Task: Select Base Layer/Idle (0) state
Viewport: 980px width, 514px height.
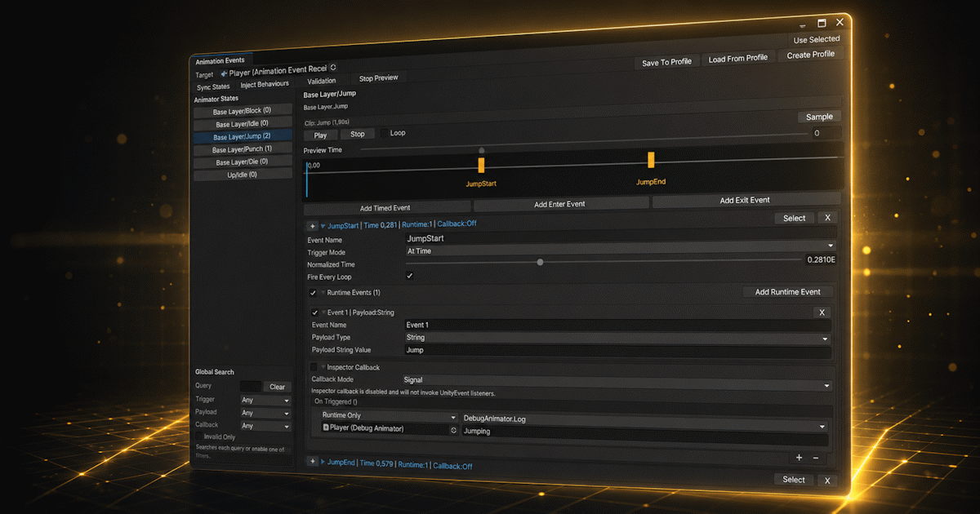Action: (243, 124)
